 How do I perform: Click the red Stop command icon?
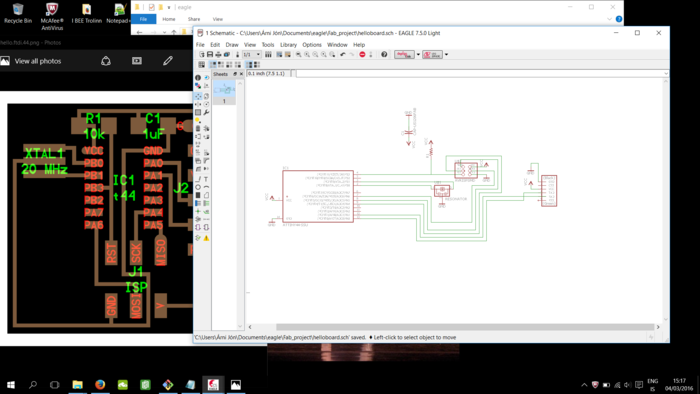[362, 54]
